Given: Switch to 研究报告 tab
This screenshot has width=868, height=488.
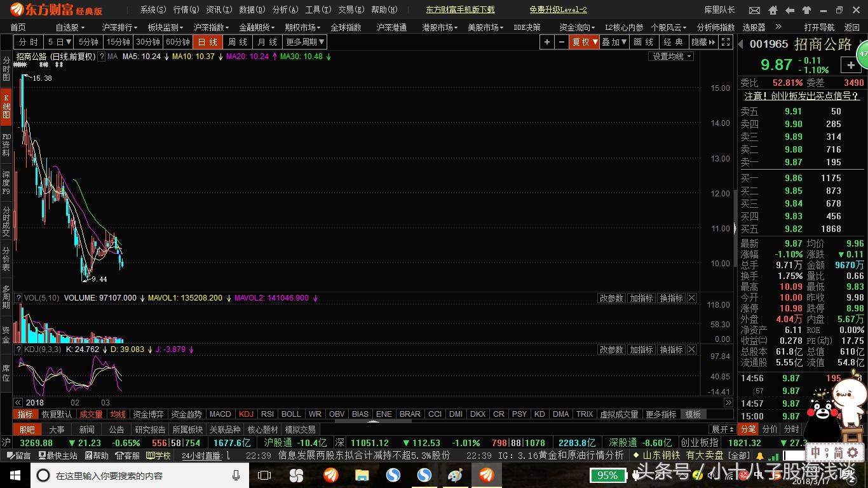Looking at the screenshot, I should [x=150, y=430].
